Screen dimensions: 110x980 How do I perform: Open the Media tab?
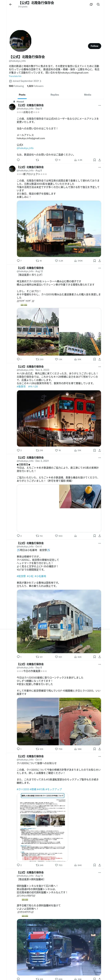(88, 95)
